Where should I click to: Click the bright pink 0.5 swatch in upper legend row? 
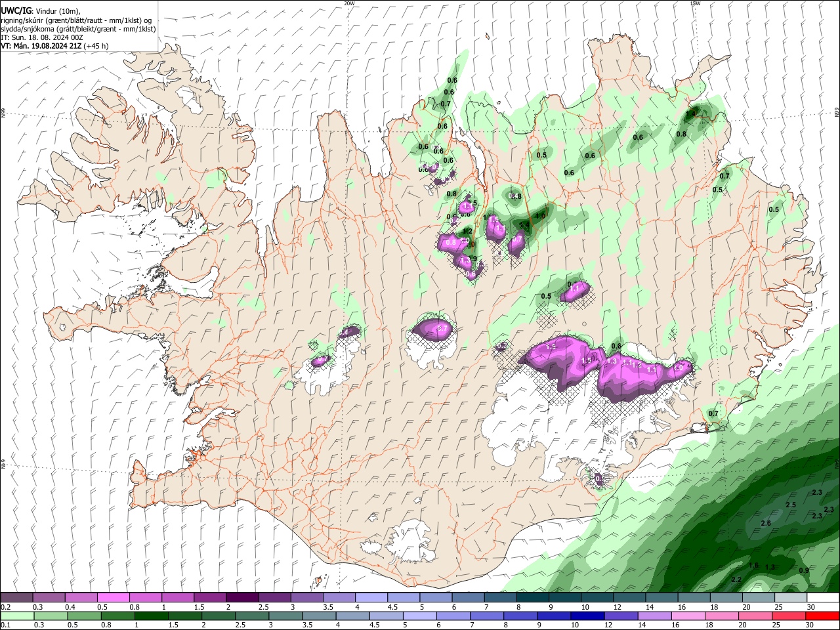(x=113, y=598)
